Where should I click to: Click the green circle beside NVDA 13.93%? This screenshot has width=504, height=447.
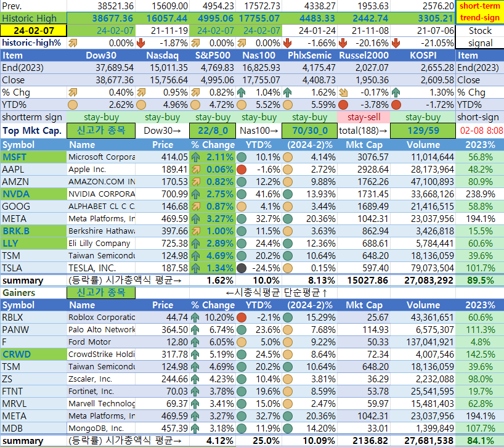[288, 194]
